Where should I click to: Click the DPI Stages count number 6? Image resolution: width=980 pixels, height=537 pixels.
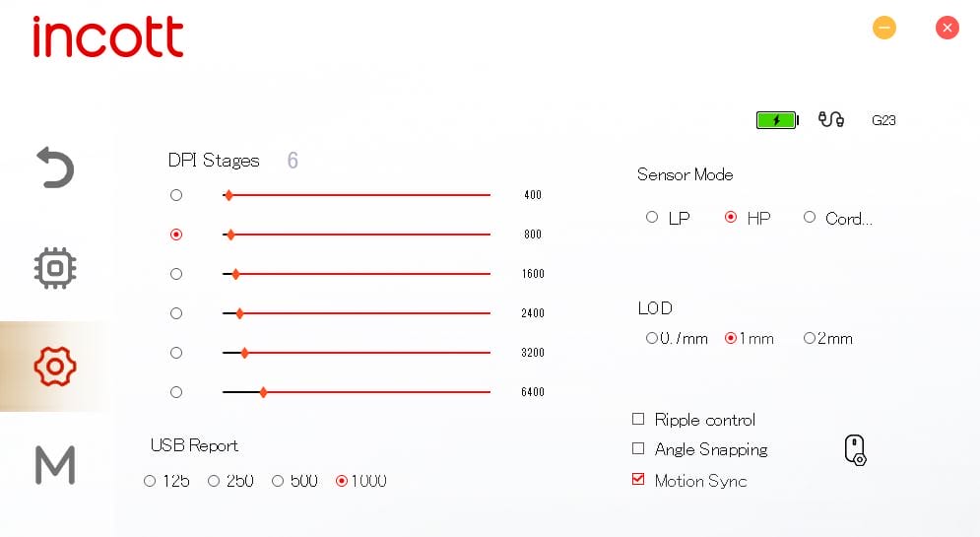[x=293, y=161]
